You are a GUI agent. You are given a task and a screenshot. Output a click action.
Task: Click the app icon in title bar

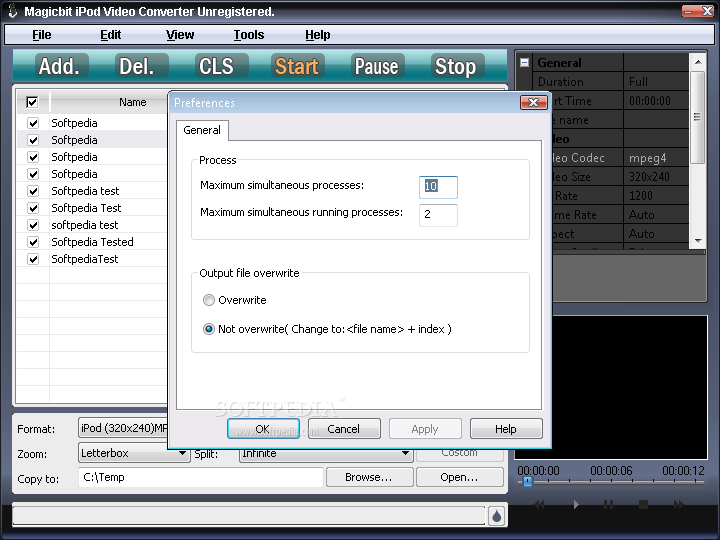(x=12, y=11)
